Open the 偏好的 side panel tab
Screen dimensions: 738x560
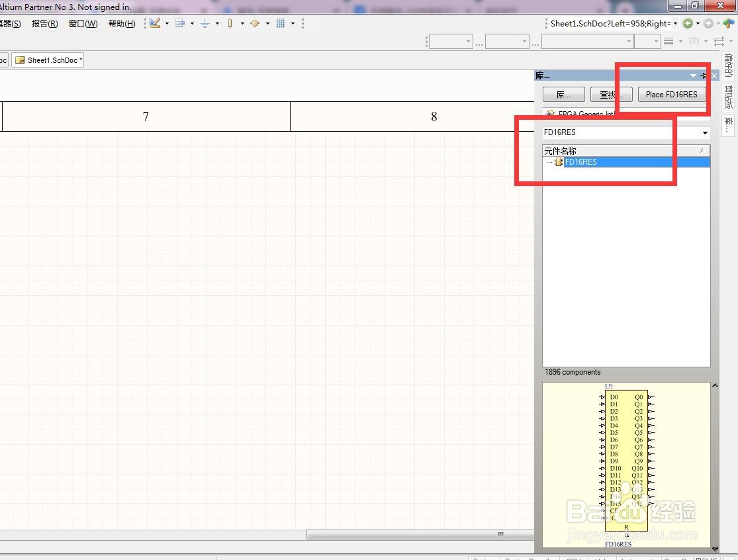[729, 65]
